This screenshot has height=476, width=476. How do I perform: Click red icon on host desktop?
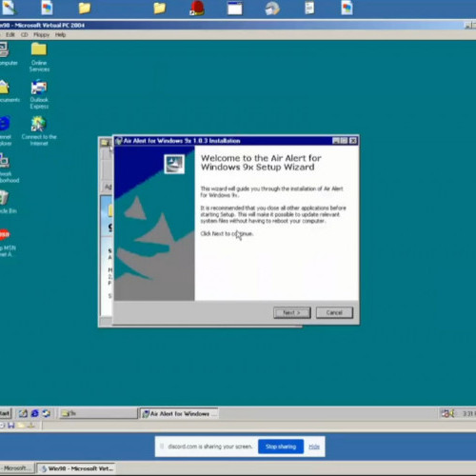coord(197,8)
